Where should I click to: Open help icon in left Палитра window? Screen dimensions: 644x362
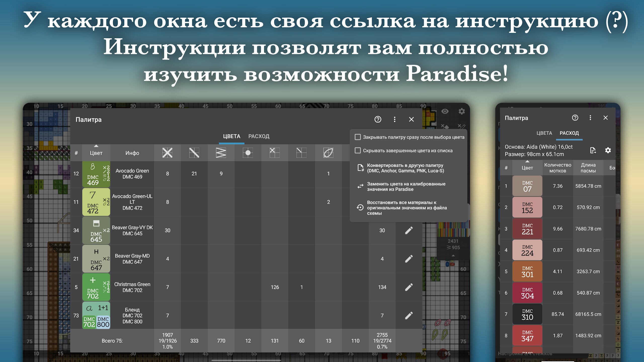(x=378, y=119)
